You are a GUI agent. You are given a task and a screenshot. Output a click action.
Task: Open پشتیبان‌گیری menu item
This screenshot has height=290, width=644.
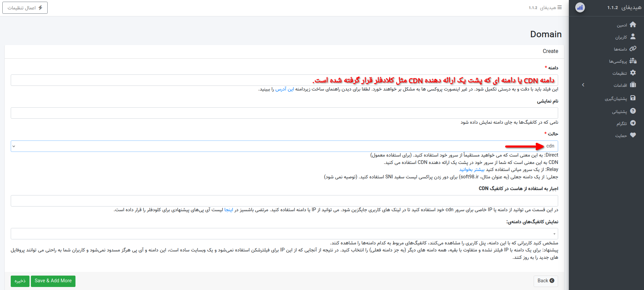(x=616, y=99)
